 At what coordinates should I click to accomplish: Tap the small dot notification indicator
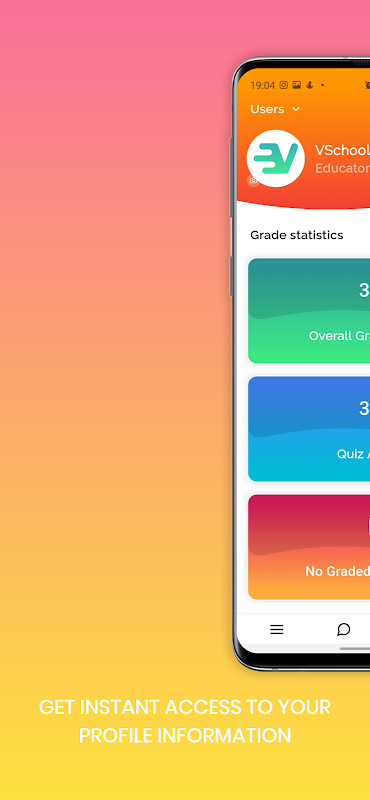[x=323, y=85]
